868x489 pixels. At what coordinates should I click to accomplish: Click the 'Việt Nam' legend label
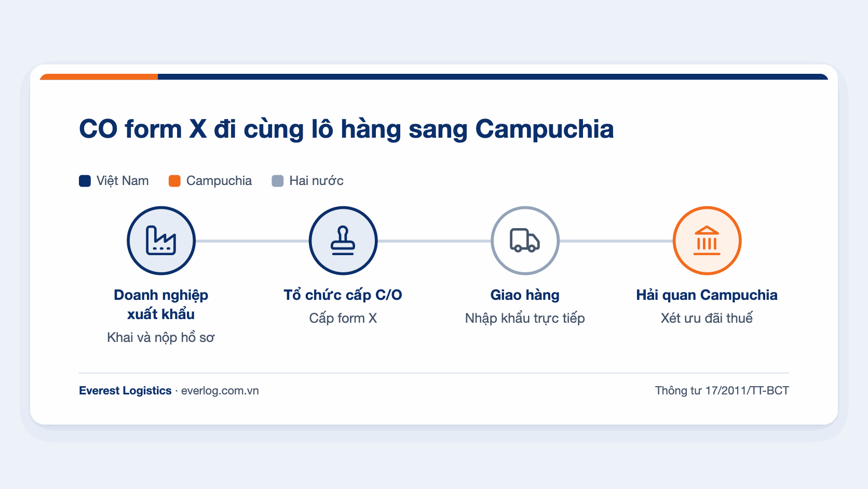pyautogui.click(x=123, y=181)
